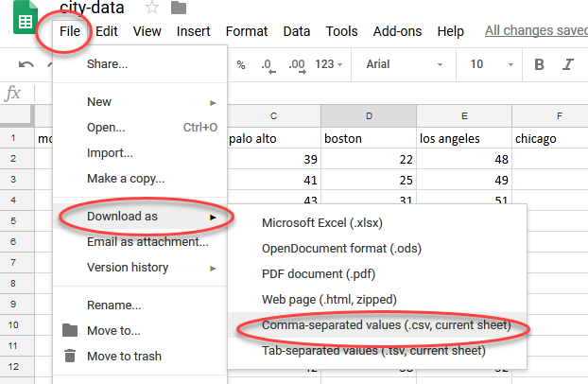
Task: Open the Arial font dropdown
Action: (404, 64)
